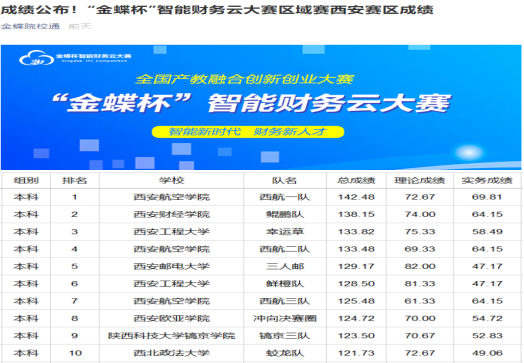524x363 pixels.
Task: Click the 队名 column header
Action: coord(285,180)
